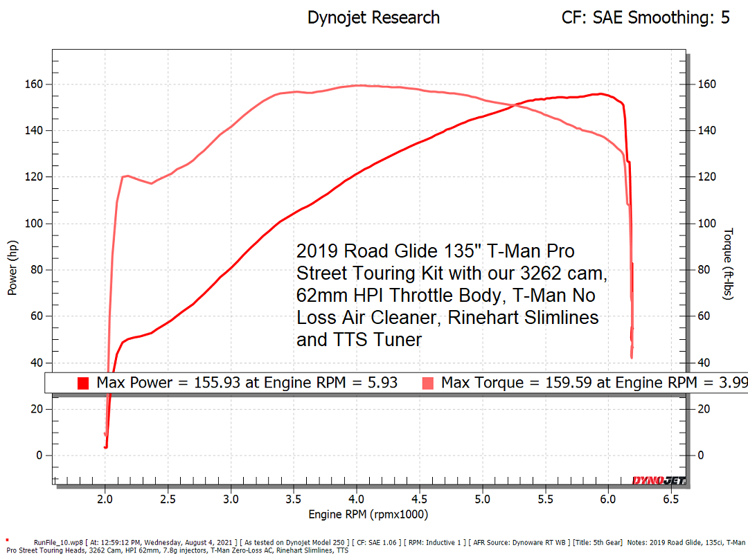Click the 0 tick label on the power axis
The height and width of the screenshot is (560, 748).
coord(39,455)
